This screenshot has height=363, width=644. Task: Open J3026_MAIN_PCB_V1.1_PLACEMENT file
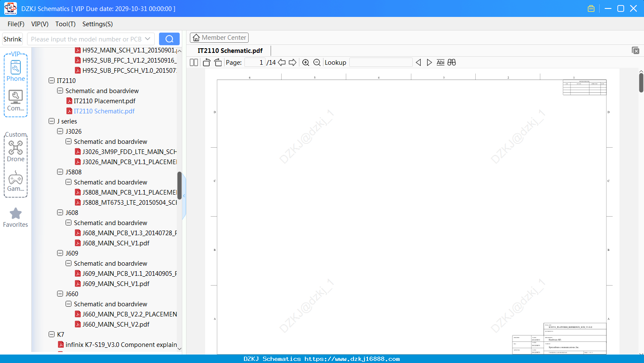(x=126, y=162)
